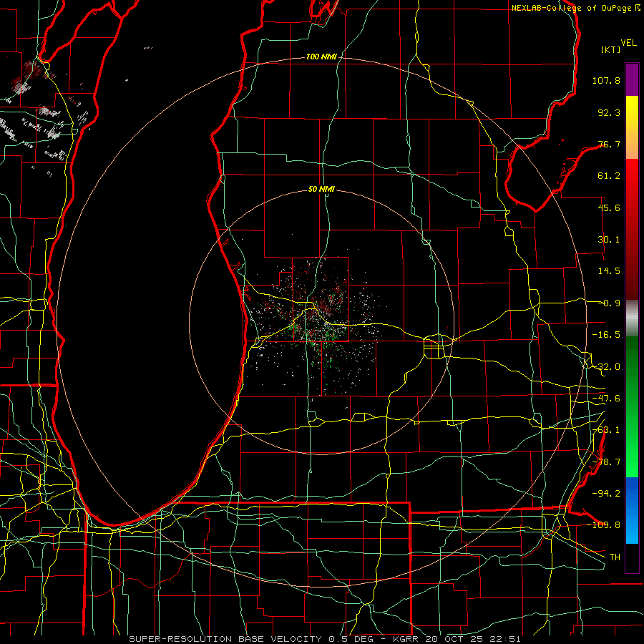
Task: Click the 61.2 velocity scale value
Action: coord(609,176)
